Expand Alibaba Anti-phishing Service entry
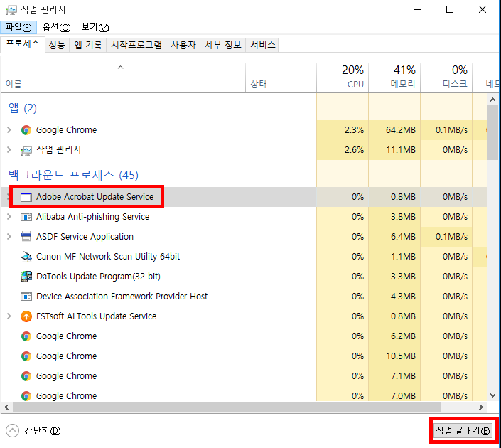 coord(9,217)
